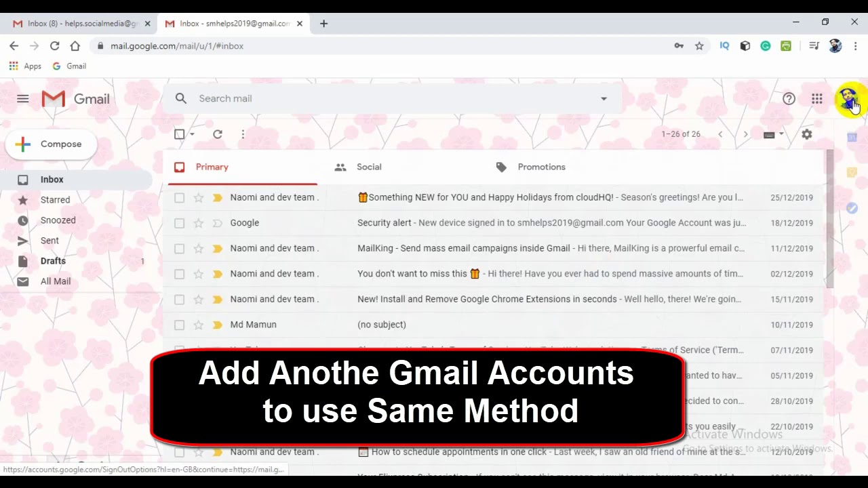Click the inbox vertical scrollbar

point(829,218)
